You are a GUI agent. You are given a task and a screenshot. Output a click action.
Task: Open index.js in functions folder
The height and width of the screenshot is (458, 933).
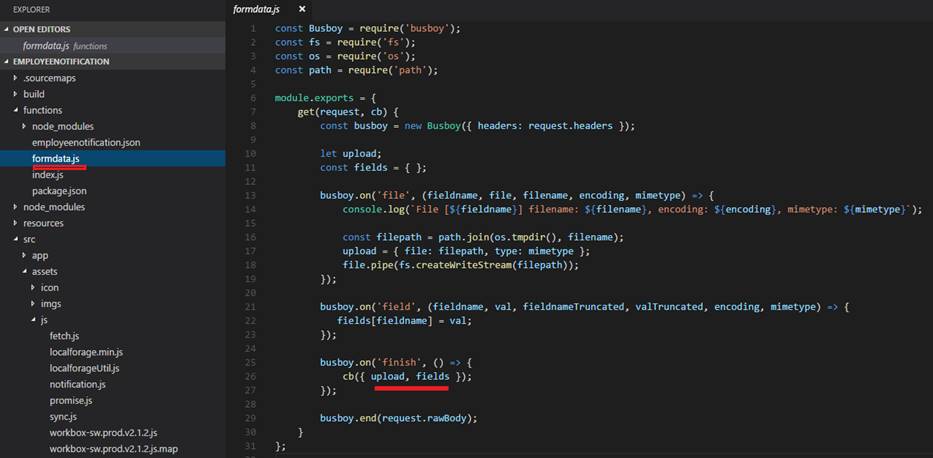pos(48,175)
